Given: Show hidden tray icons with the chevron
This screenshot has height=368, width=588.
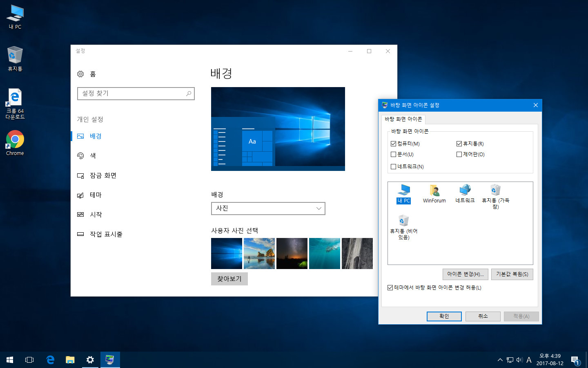Looking at the screenshot, I should point(500,360).
